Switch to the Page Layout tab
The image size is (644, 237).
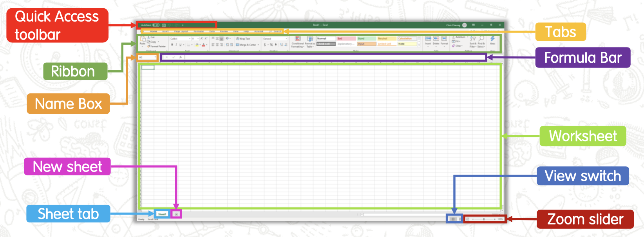click(181, 31)
